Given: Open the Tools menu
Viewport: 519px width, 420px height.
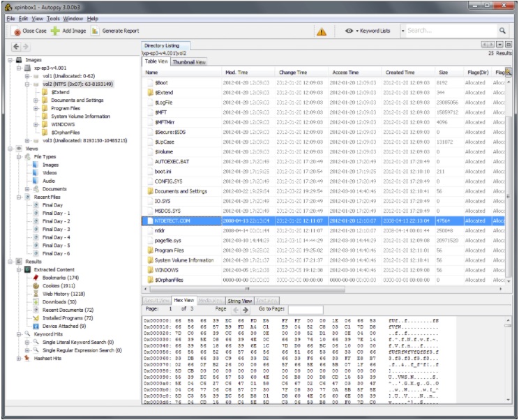Looking at the screenshot, I should click(x=53, y=18).
